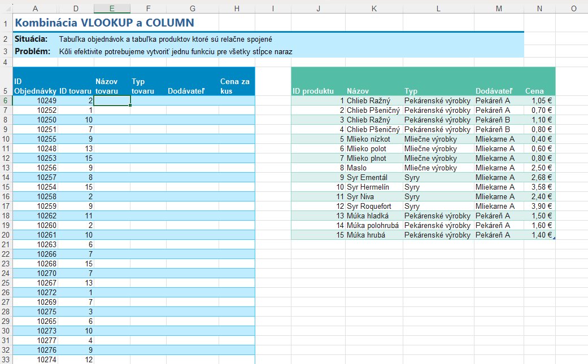Select the cell containing Múka polohrubá
Image resolution: width=588 pixels, height=364 pixels.
point(373,225)
